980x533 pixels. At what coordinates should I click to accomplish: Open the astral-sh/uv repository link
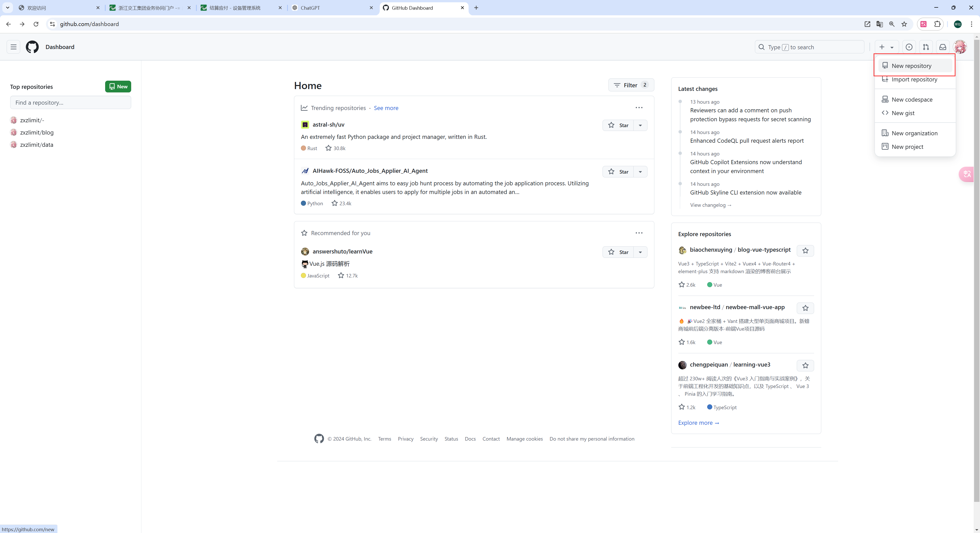pos(328,124)
